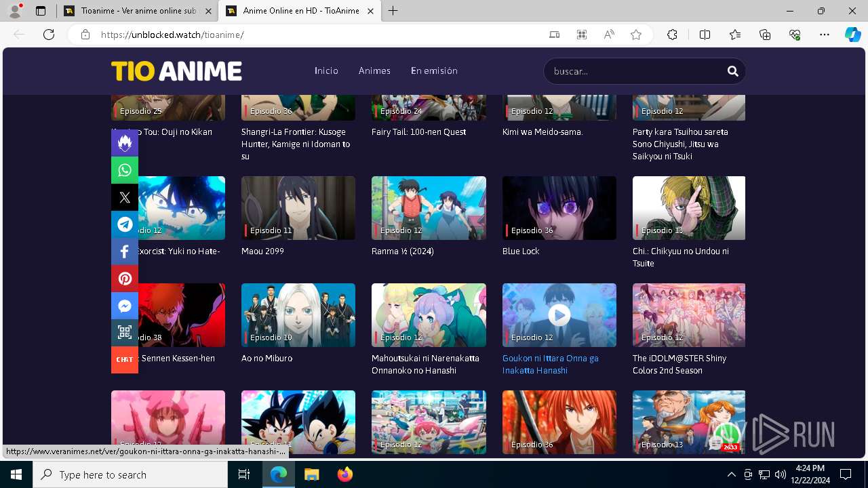868x488 pixels.
Task: Open Copilot sidebar icon
Action: [x=852, y=35]
